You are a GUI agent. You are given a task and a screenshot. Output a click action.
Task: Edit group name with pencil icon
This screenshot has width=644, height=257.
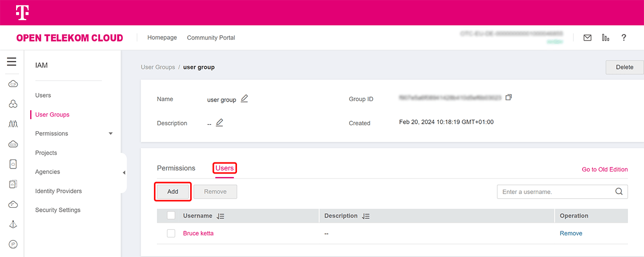pos(245,99)
